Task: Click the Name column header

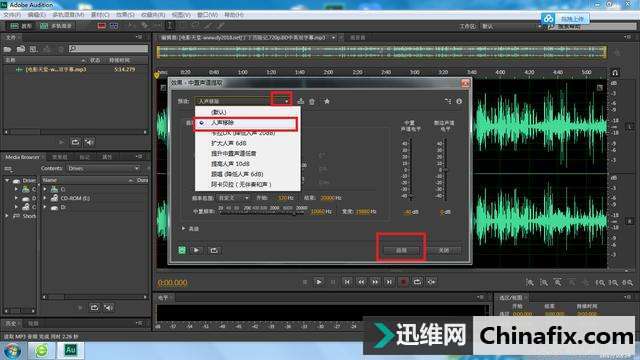Action: 50,180
